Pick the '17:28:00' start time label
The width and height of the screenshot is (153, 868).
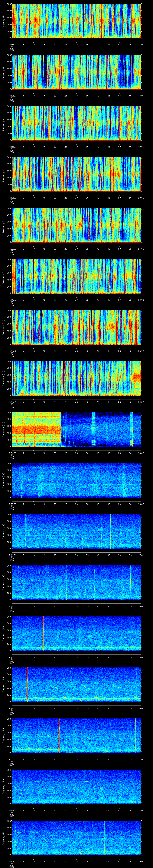click(x=12, y=657)
